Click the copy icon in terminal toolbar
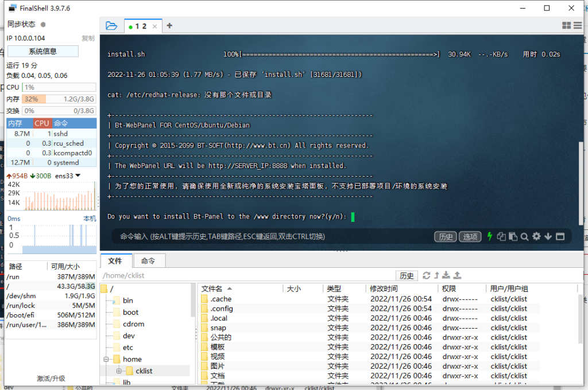The width and height of the screenshot is (588, 390). [501, 236]
